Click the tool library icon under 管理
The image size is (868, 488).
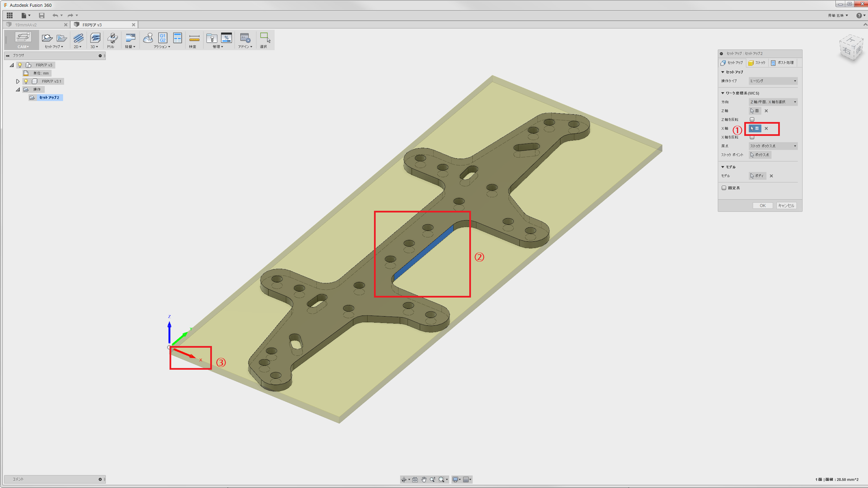click(212, 38)
